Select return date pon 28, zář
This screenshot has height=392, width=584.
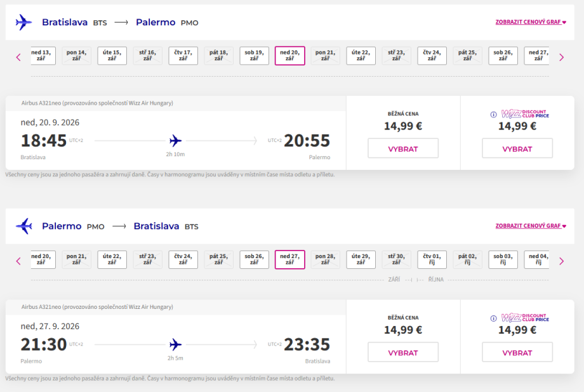[326, 259]
